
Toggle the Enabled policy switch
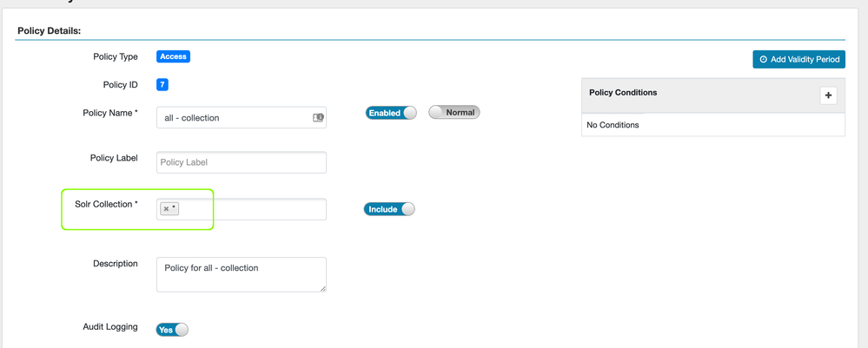(x=391, y=113)
